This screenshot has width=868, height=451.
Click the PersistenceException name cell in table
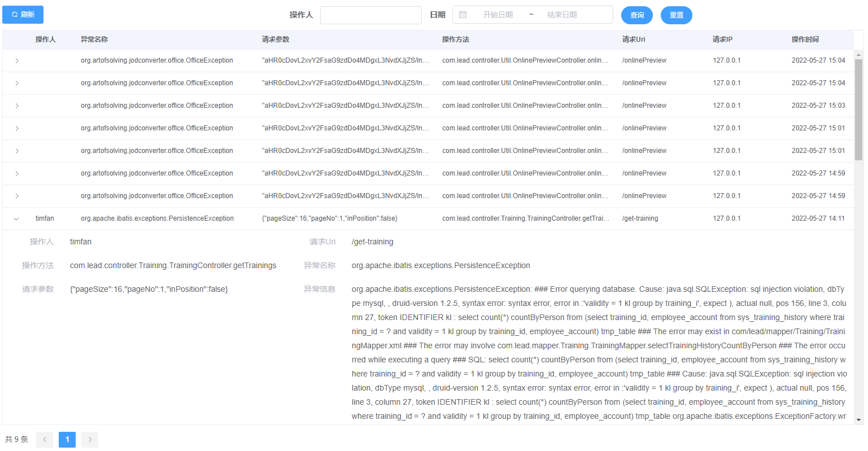pyautogui.click(x=157, y=218)
